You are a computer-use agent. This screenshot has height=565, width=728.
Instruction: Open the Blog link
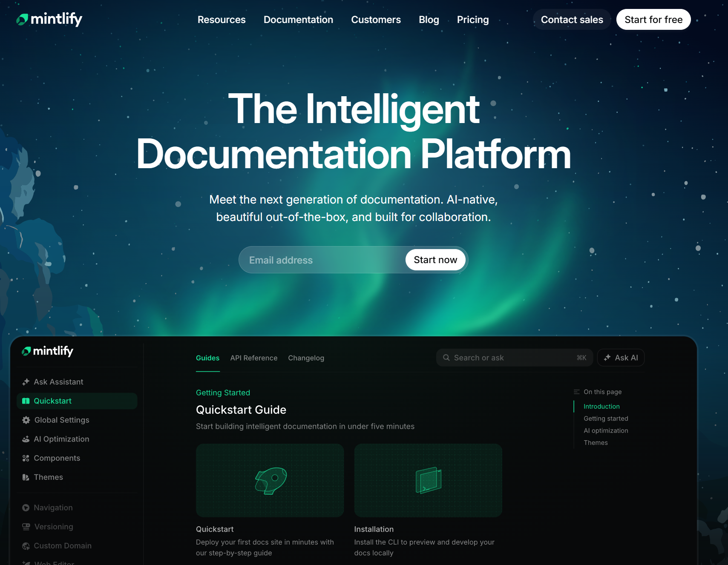click(x=429, y=20)
